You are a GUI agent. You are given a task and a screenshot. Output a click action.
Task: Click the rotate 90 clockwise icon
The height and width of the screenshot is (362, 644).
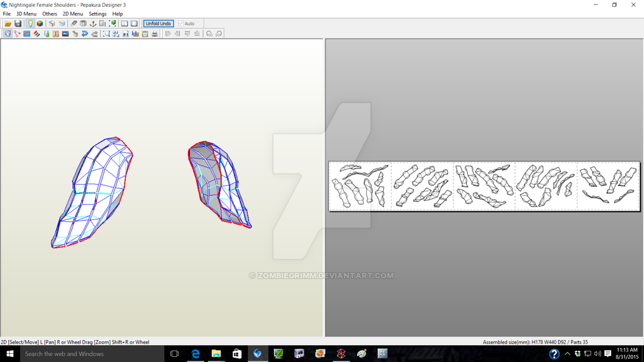(x=219, y=34)
